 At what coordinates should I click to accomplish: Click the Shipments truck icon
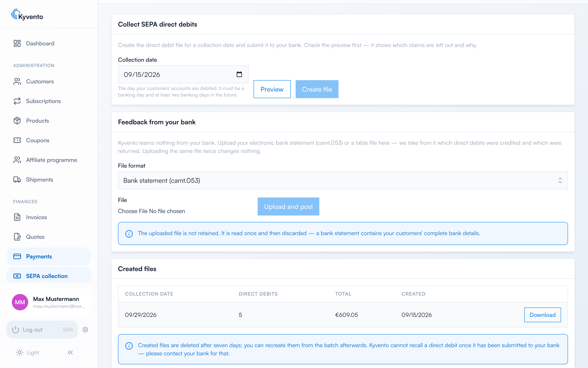tap(17, 180)
